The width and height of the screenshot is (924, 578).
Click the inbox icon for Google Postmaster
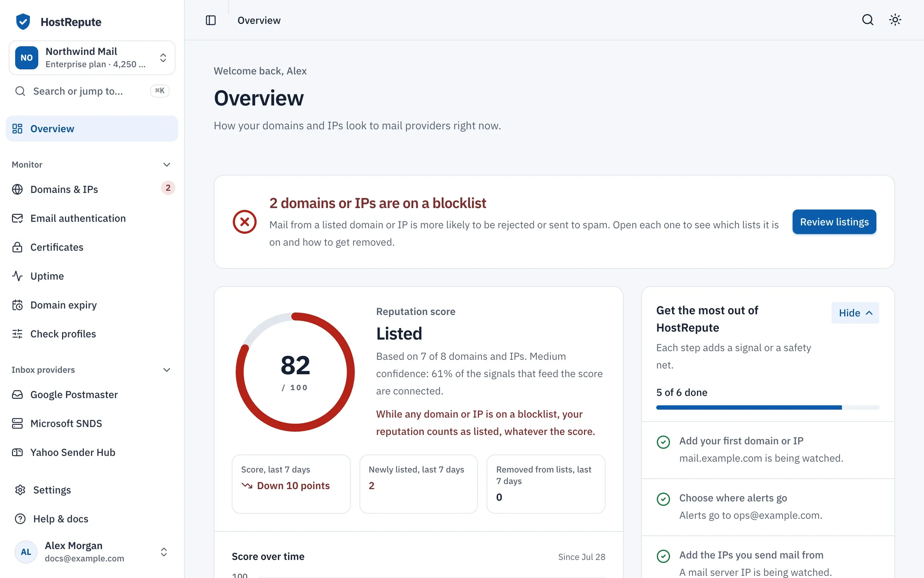point(17,394)
